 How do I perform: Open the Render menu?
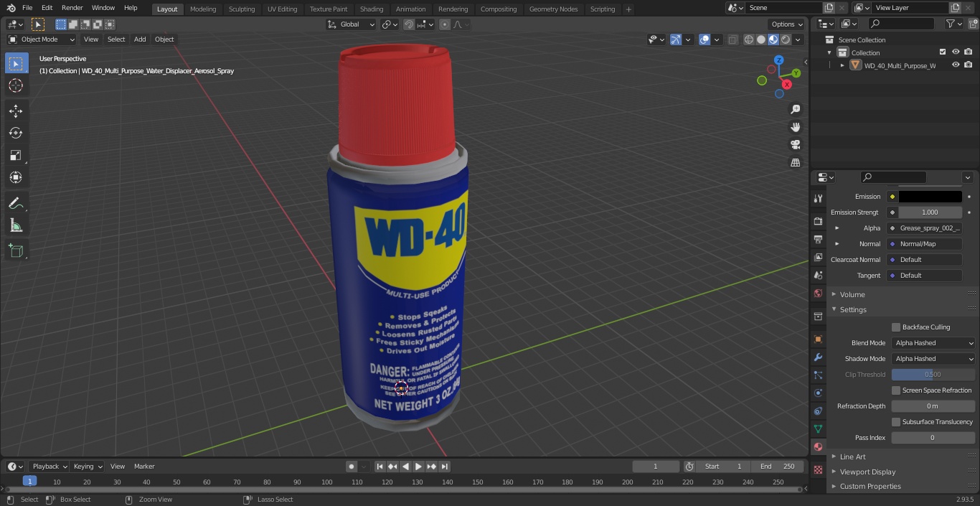pyautogui.click(x=72, y=8)
